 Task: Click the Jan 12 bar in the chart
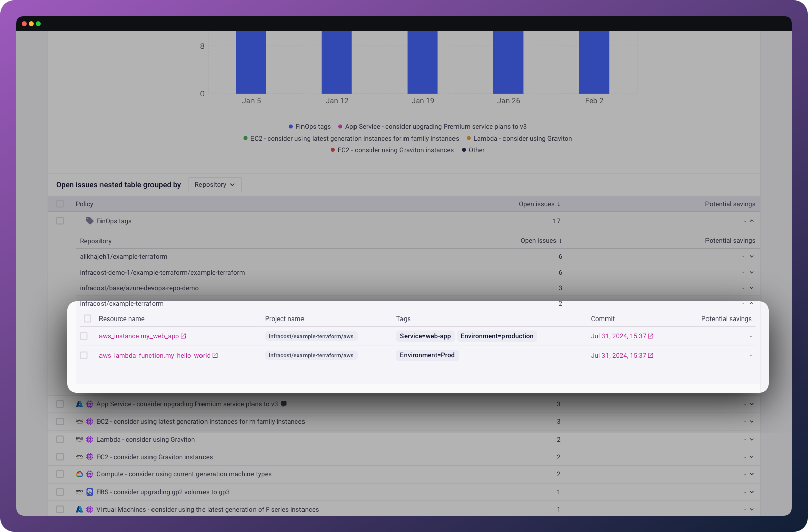tap(337, 62)
